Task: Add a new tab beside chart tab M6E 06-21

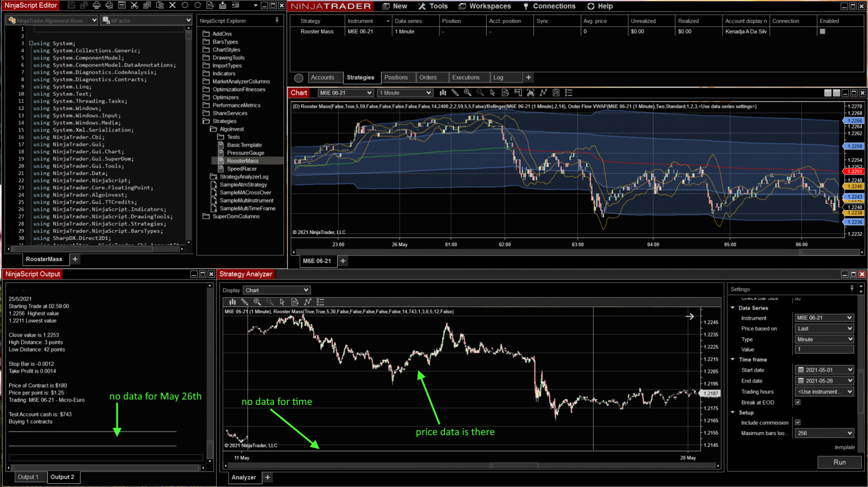Action: pos(343,261)
